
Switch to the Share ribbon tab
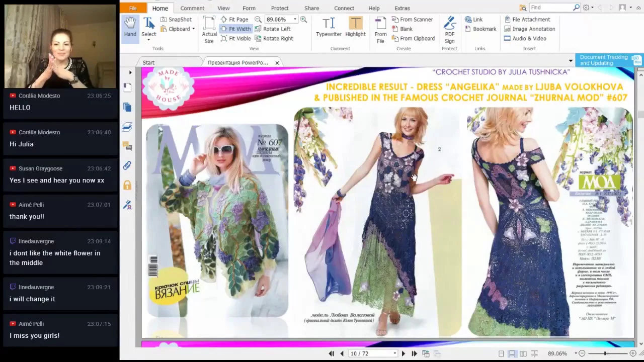tap(311, 8)
